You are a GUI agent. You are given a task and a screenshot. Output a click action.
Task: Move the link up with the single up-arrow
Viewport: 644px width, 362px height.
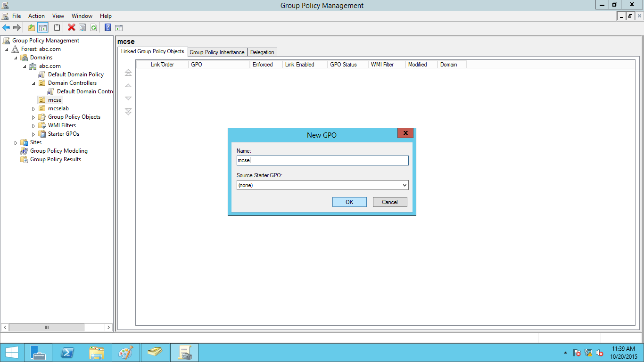click(x=128, y=86)
